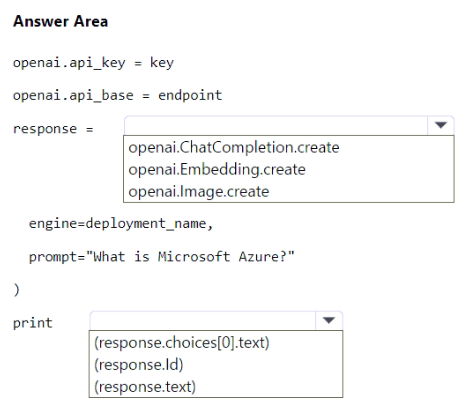The width and height of the screenshot is (460, 407).
Task: Click the word endpoint in code
Action: [x=190, y=95]
